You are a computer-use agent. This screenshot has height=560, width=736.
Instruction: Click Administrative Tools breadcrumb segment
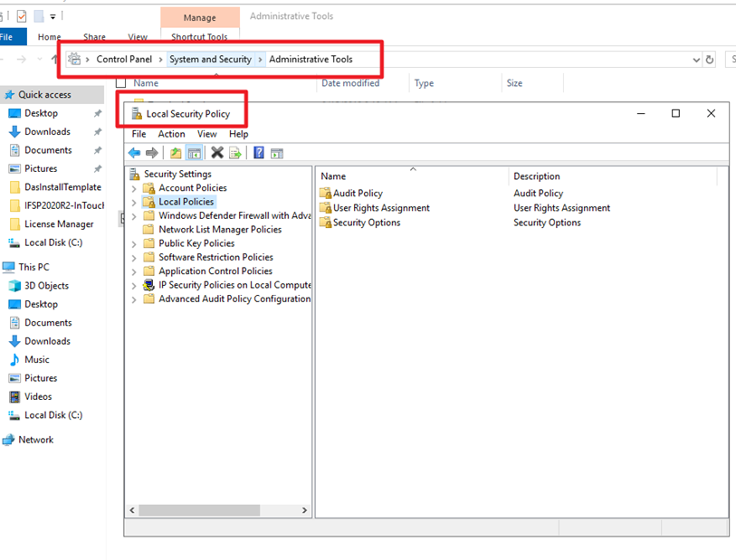311,59
